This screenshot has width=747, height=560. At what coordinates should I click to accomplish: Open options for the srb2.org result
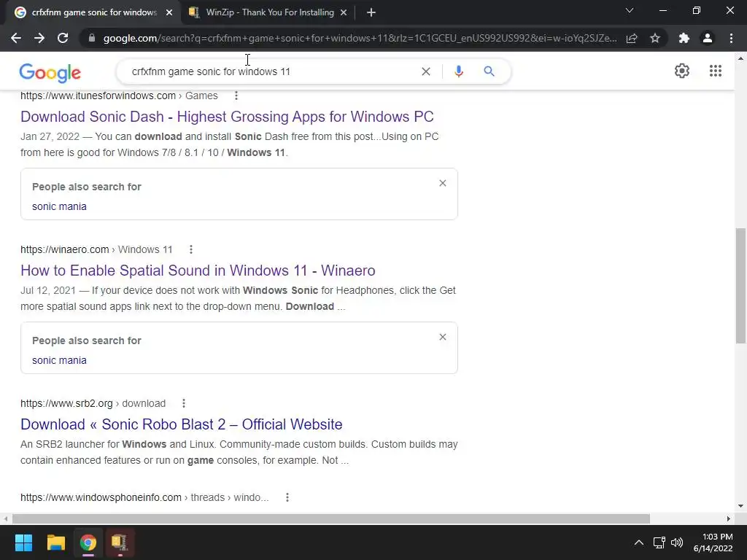pyautogui.click(x=184, y=403)
